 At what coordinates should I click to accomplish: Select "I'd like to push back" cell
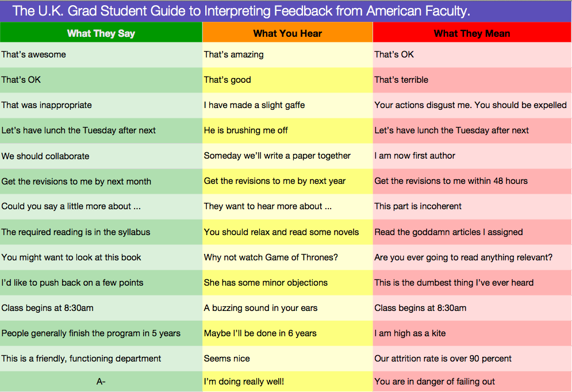click(72, 283)
